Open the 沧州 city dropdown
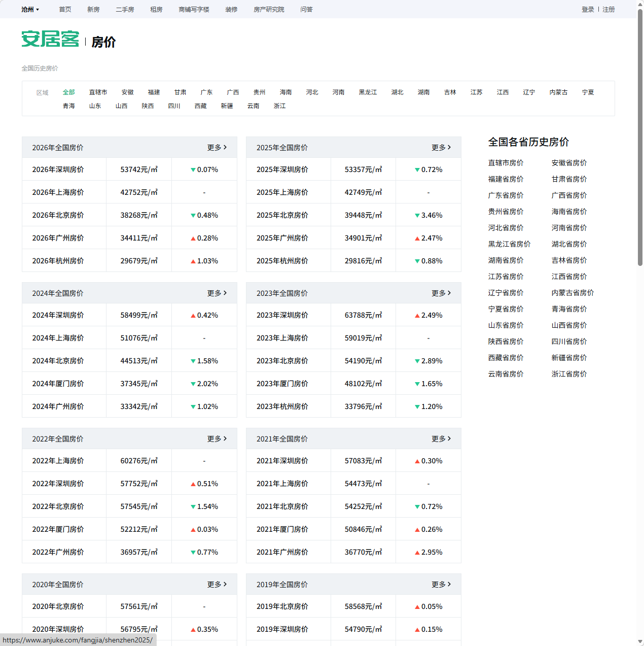644x646 pixels. pos(30,10)
